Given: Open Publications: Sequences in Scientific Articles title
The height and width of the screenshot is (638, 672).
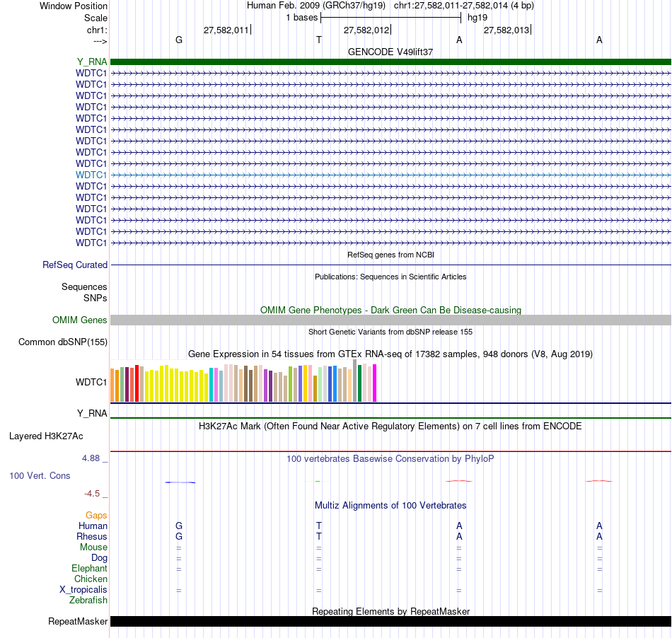Looking at the screenshot, I should click(390, 277).
